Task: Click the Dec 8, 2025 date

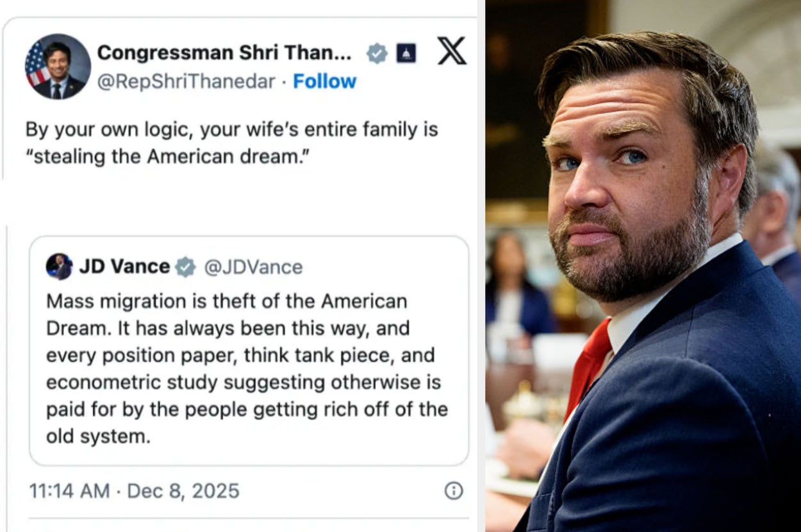Action: [x=183, y=491]
